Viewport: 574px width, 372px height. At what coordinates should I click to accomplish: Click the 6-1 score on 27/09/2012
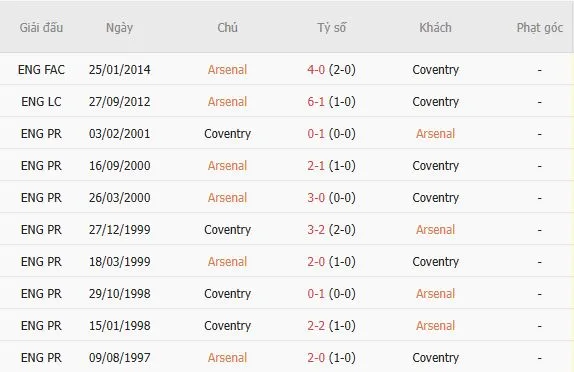[316, 101]
